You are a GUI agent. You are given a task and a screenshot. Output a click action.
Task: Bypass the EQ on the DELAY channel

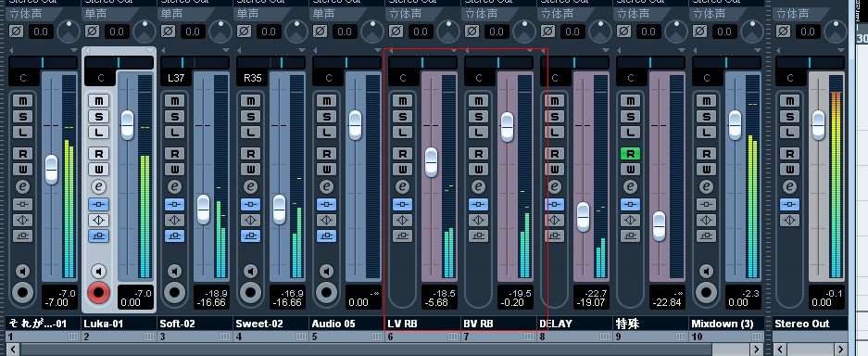554,221
